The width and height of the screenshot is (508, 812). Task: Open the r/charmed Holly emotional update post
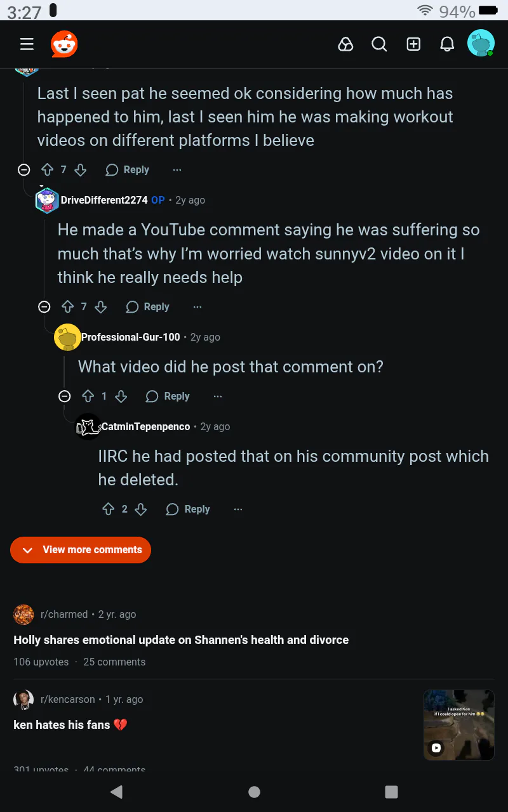pyautogui.click(x=181, y=640)
